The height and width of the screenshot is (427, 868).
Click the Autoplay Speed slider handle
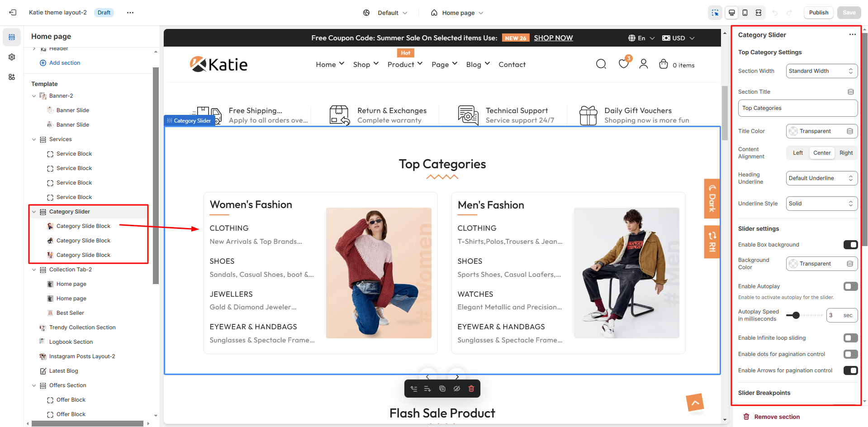(x=796, y=315)
